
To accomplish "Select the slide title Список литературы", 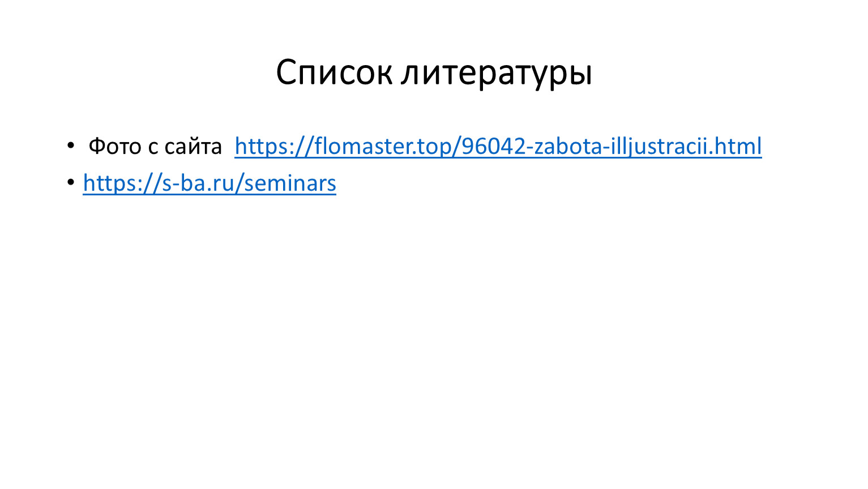I will pyautogui.click(x=434, y=73).
